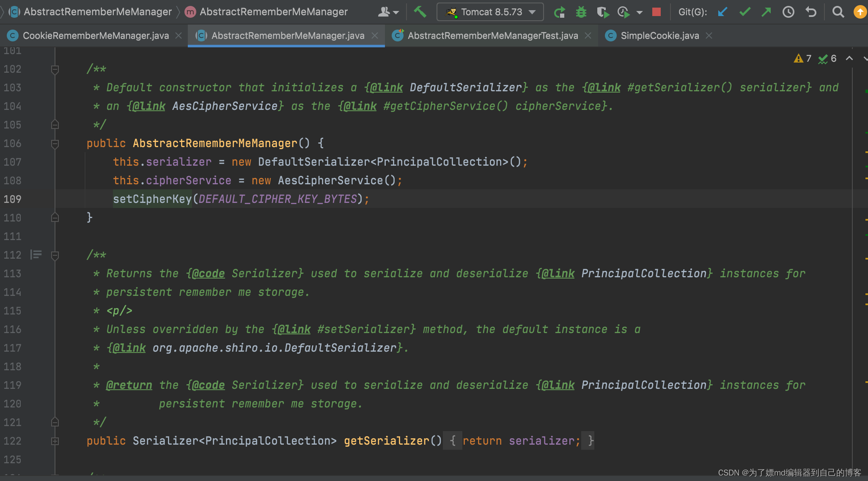
Task: Expand folded getSerializer method at line 122
Action: coord(55,441)
